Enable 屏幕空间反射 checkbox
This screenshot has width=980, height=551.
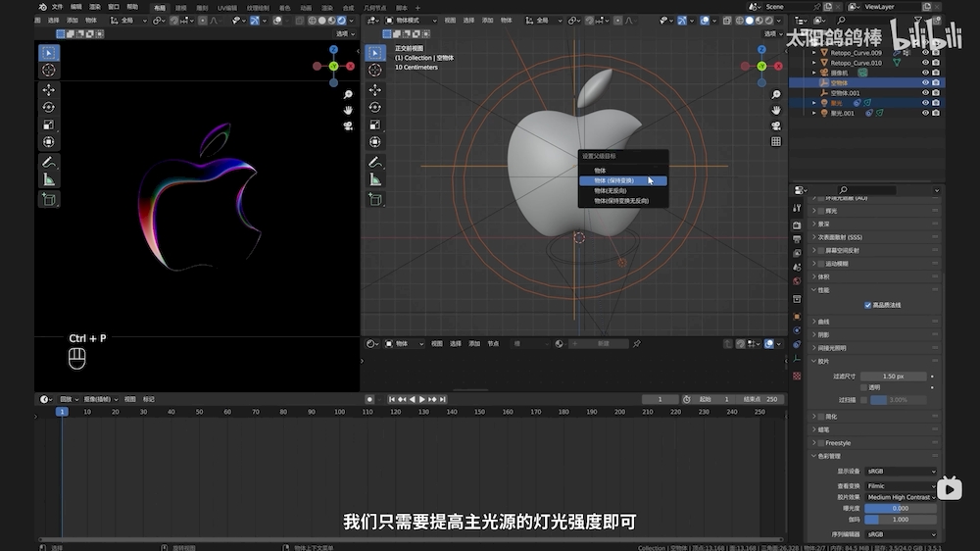tap(821, 250)
